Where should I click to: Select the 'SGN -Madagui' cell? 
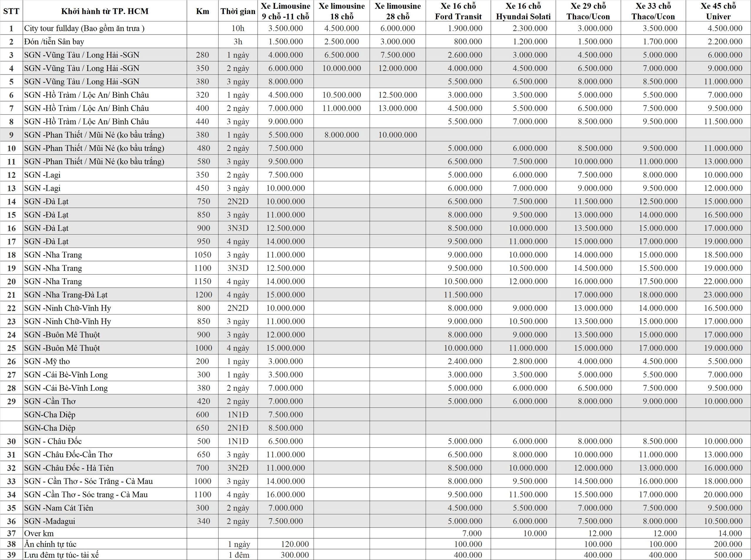(x=50, y=521)
